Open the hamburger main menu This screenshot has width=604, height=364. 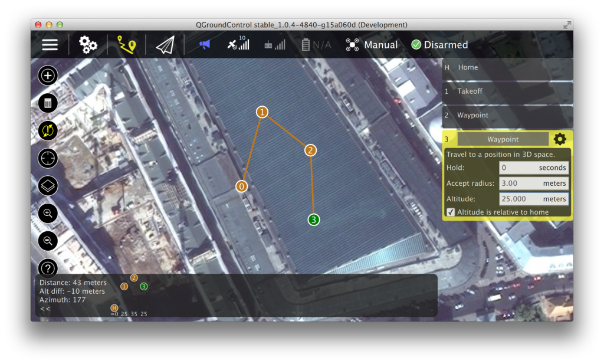pyautogui.click(x=50, y=45)
